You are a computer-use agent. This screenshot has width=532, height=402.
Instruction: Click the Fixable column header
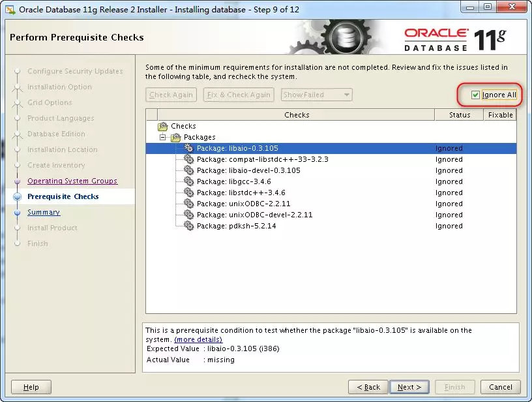(500, 115)
